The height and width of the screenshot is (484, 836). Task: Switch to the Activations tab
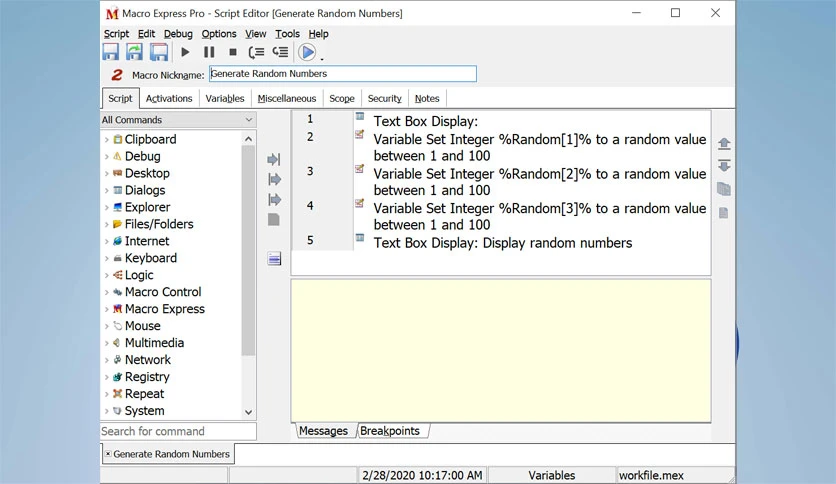pos(169,99)
